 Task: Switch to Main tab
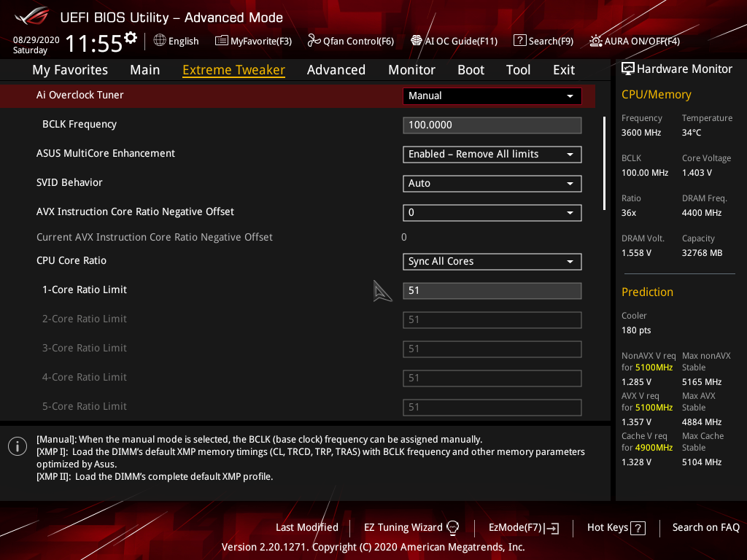point(145,69)
